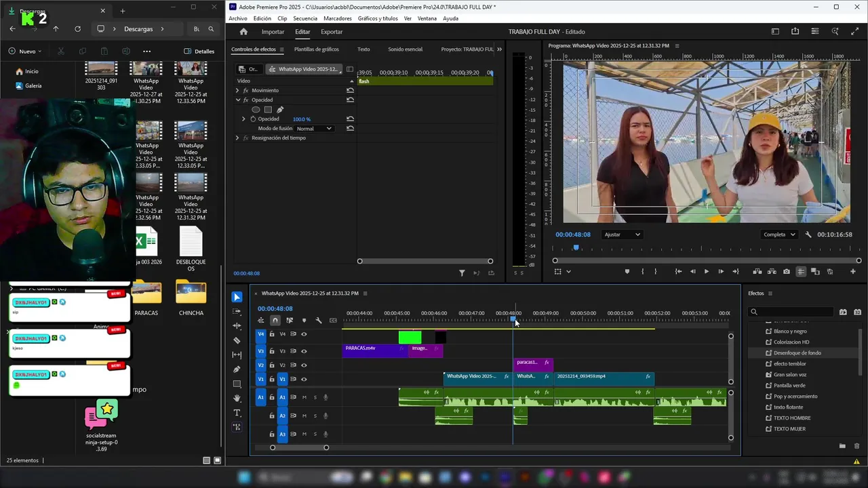Toggle the timeline Snap magnet icon
This screenshot has width=868, height=488.
pos(275,321)
